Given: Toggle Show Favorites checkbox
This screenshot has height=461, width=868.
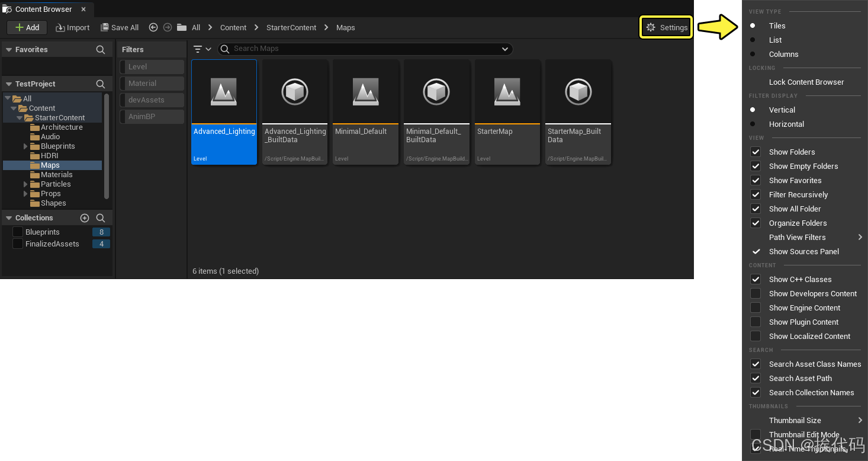Looking at the screenshot, I should coord(756,181).
